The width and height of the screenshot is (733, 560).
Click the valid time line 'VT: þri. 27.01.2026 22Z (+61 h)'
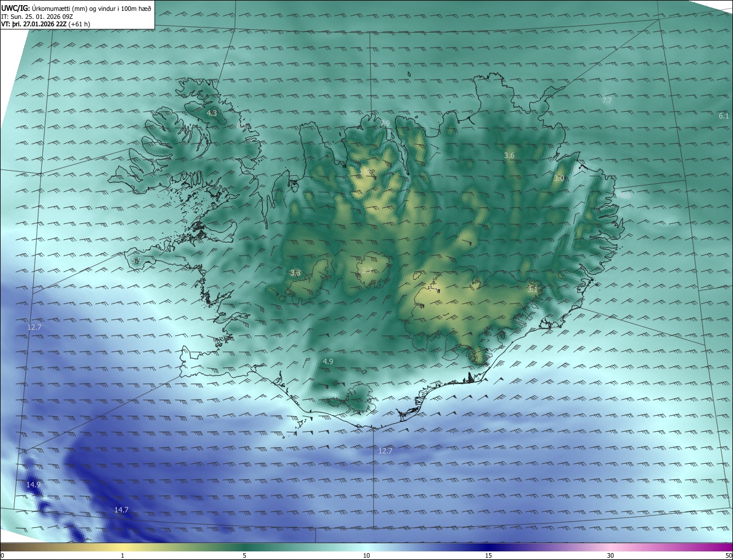(x=46, y=24)
